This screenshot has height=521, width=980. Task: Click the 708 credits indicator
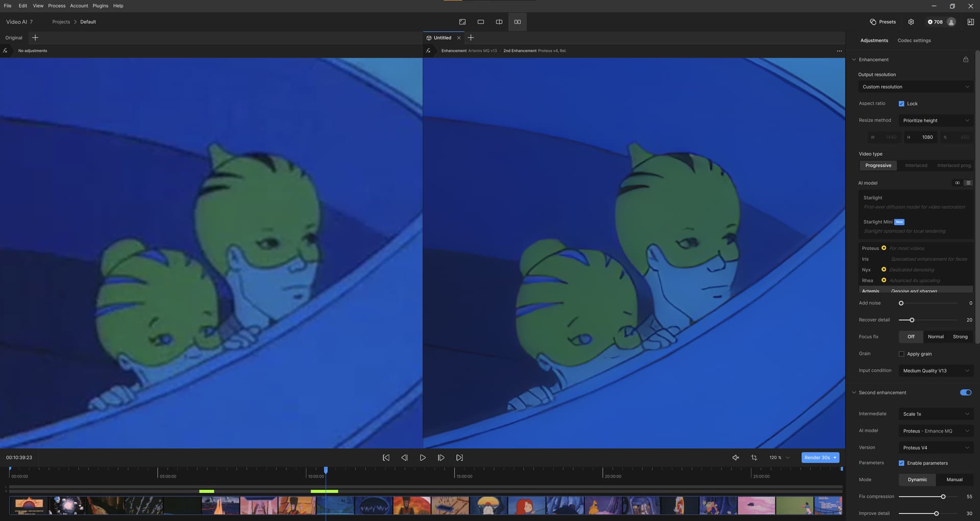(x=935, y=22)
